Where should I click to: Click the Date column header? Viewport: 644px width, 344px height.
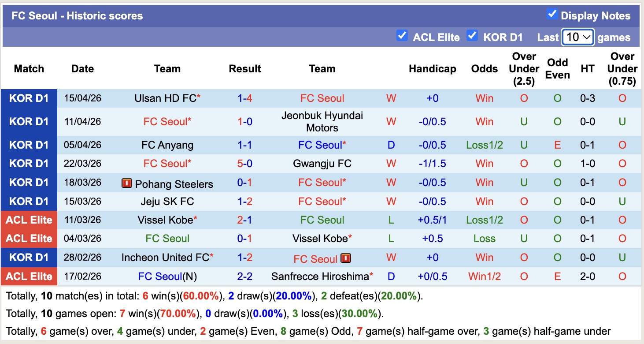82,69
